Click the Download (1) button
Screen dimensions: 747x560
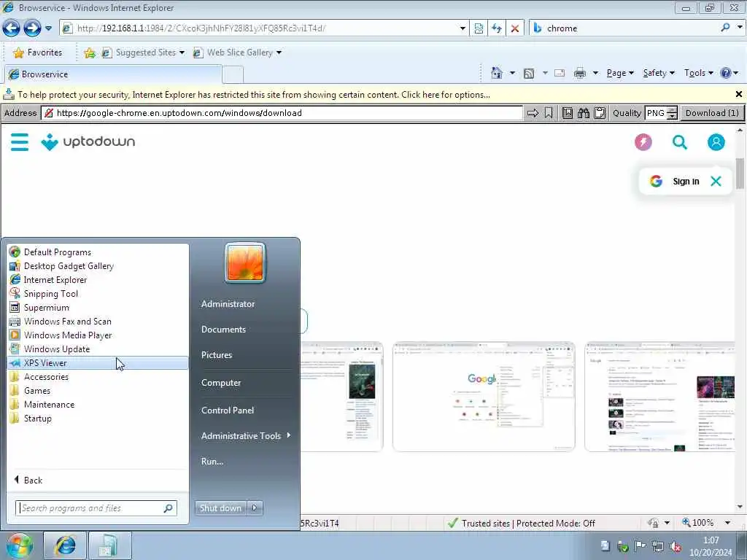pyautogui.click(x=712, y=113)
